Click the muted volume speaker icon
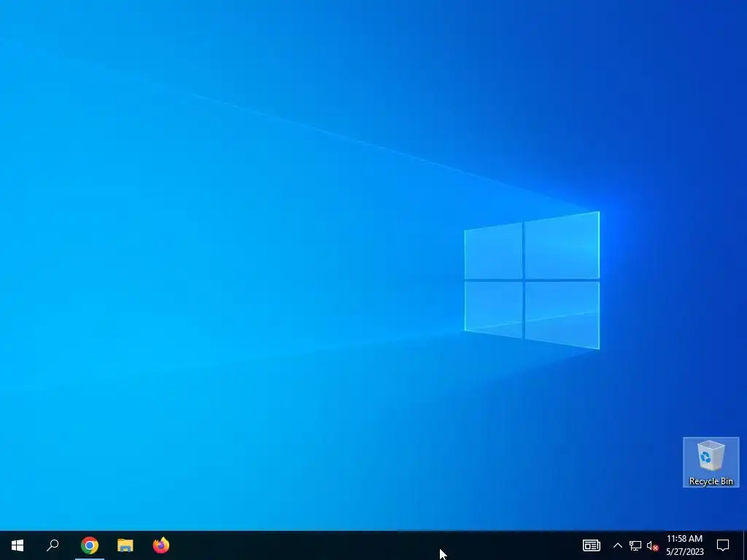 coord(652,545)
